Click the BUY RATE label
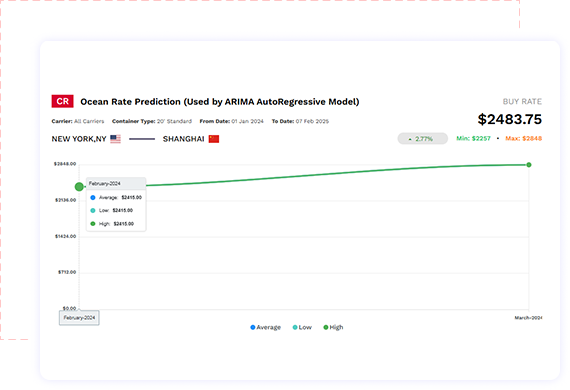This screenshot has width=570, height=390. pos(522,101)
